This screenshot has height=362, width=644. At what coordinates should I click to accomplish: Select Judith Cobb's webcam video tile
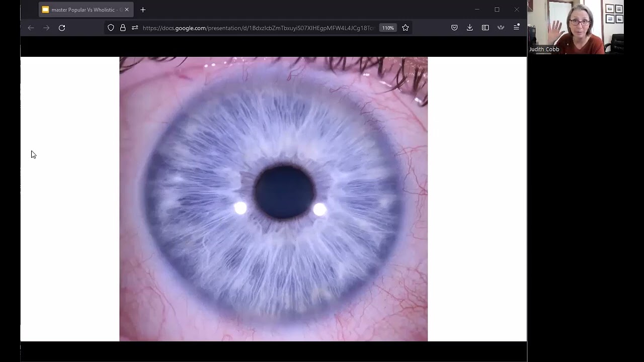coord(576,27)
